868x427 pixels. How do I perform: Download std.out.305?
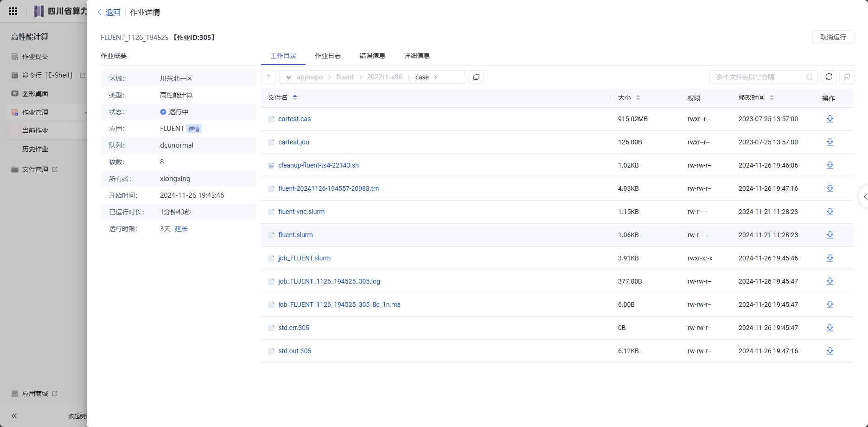[830, 351]
